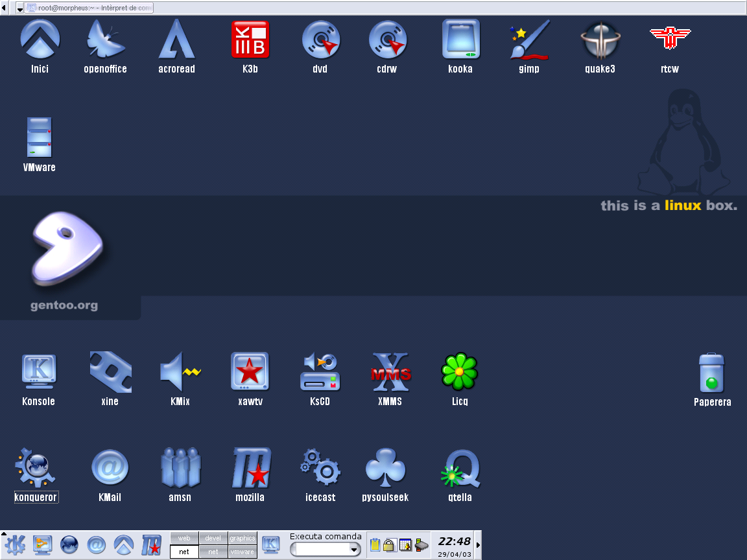The width and height of the screenshot is (747, 560).
Task: Click the panel mozilla launcher
Action: [151, 544]
